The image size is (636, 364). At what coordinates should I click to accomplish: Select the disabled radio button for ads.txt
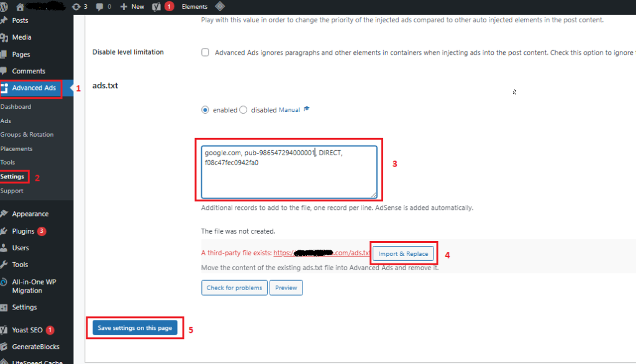tap(243, 110)
